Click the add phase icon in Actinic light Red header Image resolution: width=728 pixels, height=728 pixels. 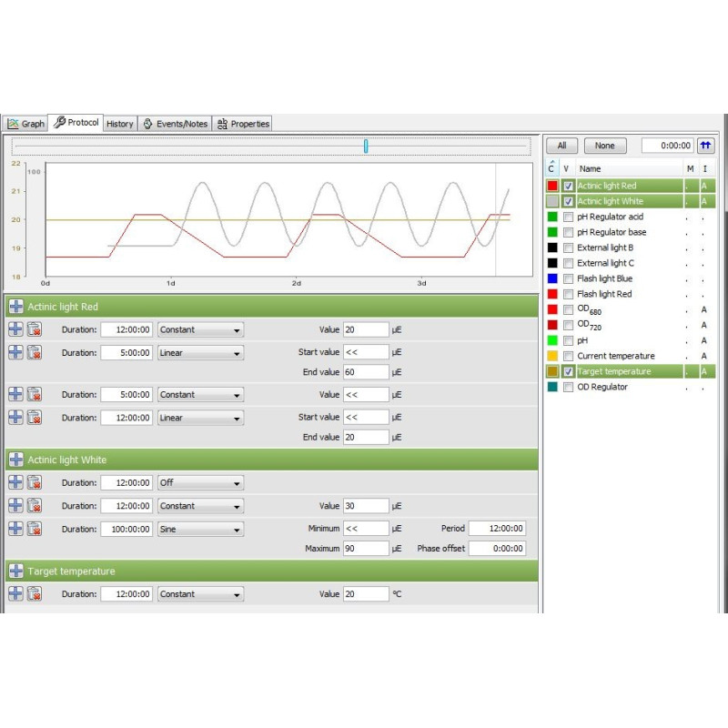pyautogui.click(x=16, y=307)
